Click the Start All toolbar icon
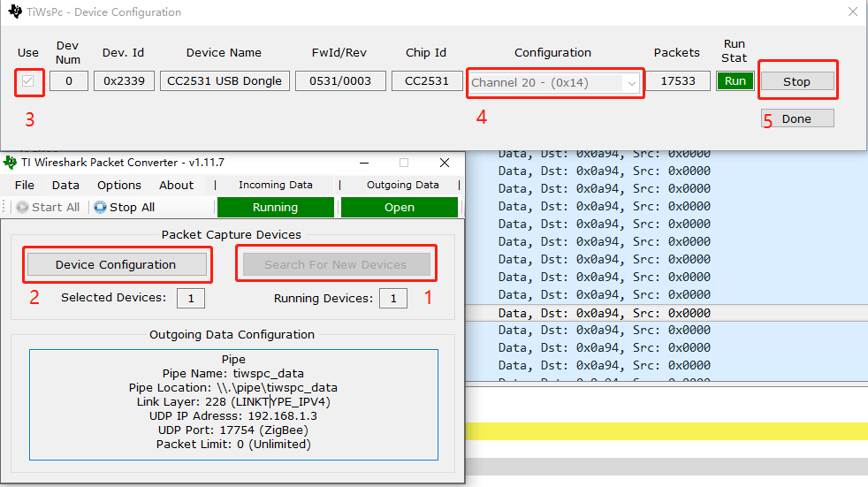 pyautogui.click(x=22, y=207)
